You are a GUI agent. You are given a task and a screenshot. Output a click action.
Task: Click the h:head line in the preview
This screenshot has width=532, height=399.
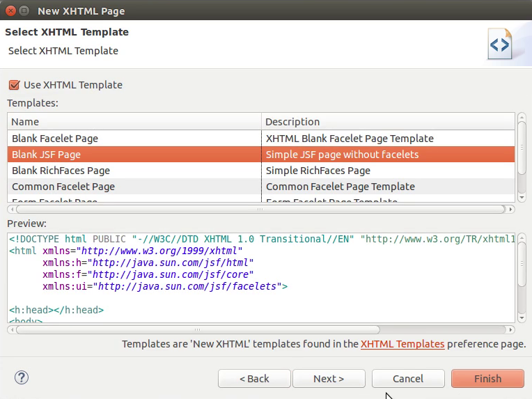[x=56, y=310]
